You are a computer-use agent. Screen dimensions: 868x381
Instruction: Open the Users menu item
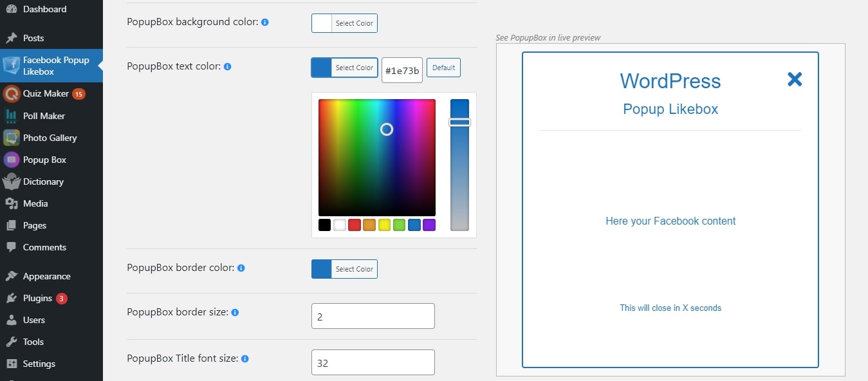[51, 320]
